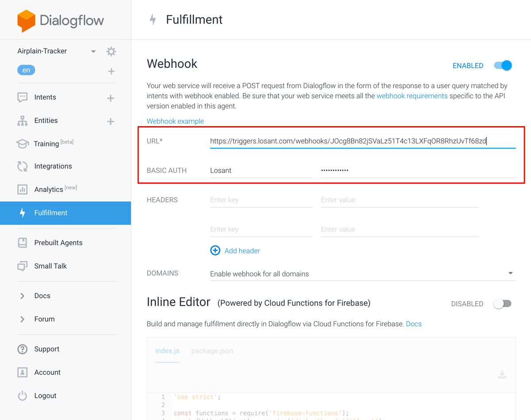
Task: Click the plus icon next to Intents
Action: coord(111,98)
